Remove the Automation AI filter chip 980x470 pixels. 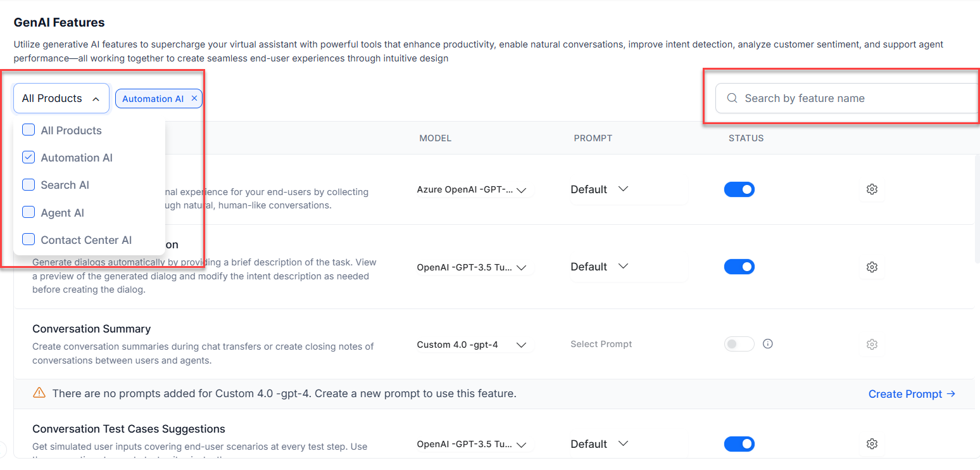coord(194,98)
